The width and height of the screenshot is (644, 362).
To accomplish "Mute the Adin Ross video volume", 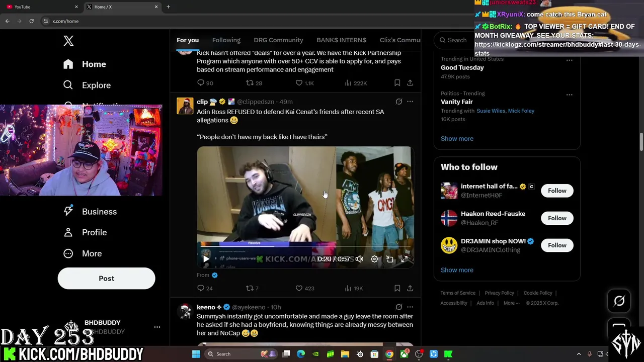I will [x=359, y=259].
